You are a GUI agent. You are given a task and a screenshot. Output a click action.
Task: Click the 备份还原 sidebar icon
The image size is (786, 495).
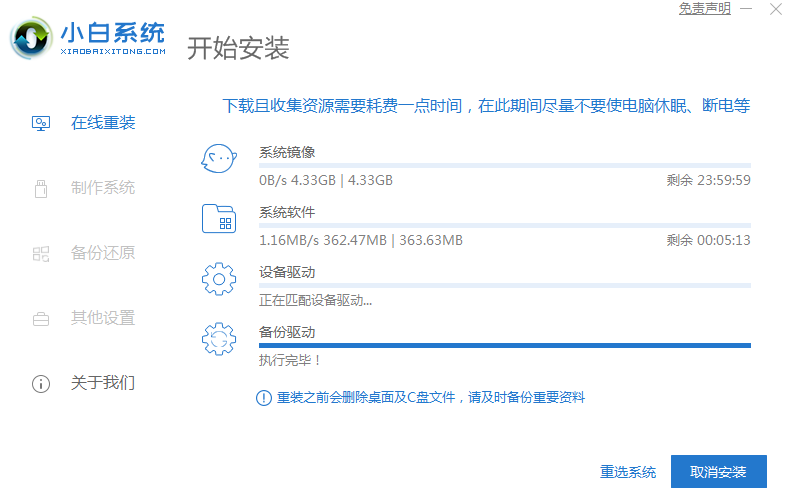pyautogui.click(x=41, y=253)
